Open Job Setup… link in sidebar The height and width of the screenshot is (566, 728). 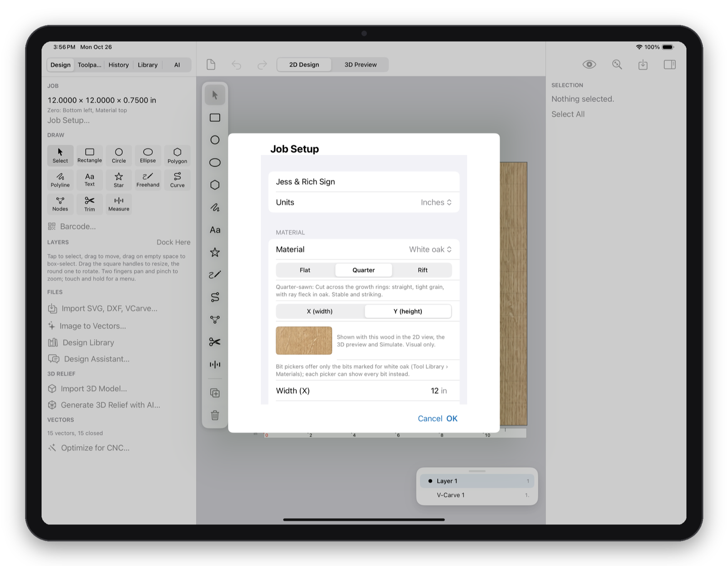click(x=69, y=120)
